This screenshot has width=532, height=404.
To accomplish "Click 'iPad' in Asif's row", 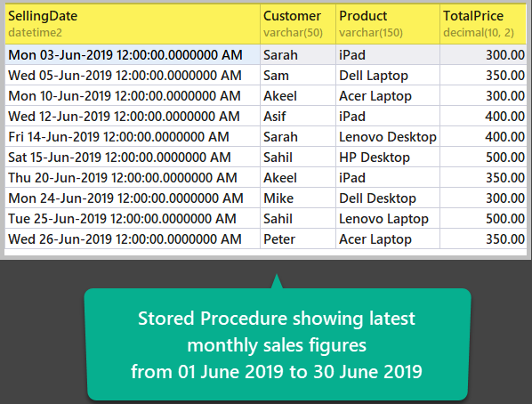I will click(388, 116).
